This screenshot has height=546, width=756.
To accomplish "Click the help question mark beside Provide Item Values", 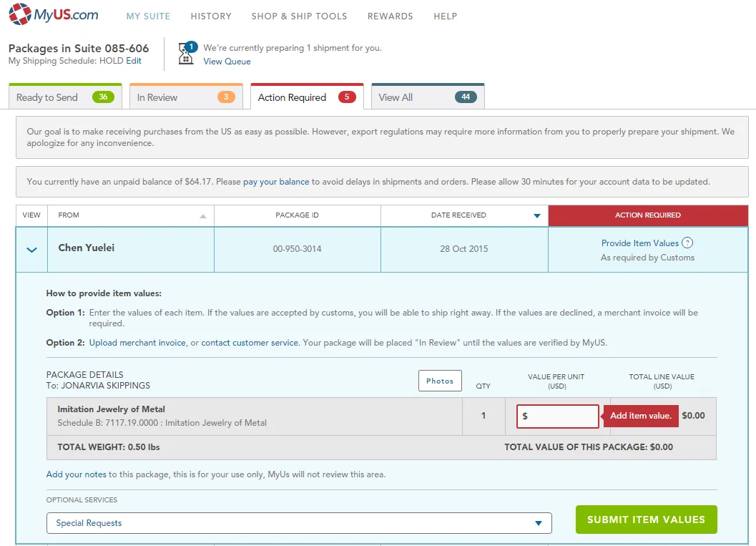I will click(687, 243).
